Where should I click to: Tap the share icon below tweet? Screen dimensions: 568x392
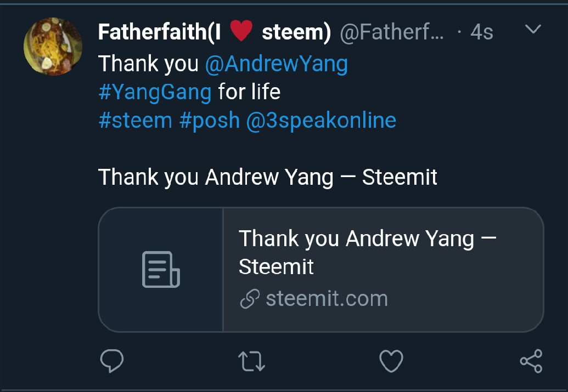point(531,361)
